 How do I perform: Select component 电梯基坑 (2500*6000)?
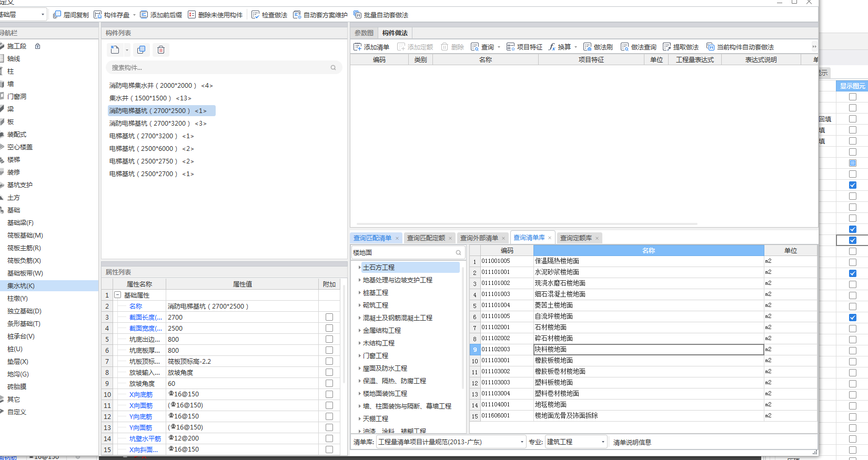[152, 149]
